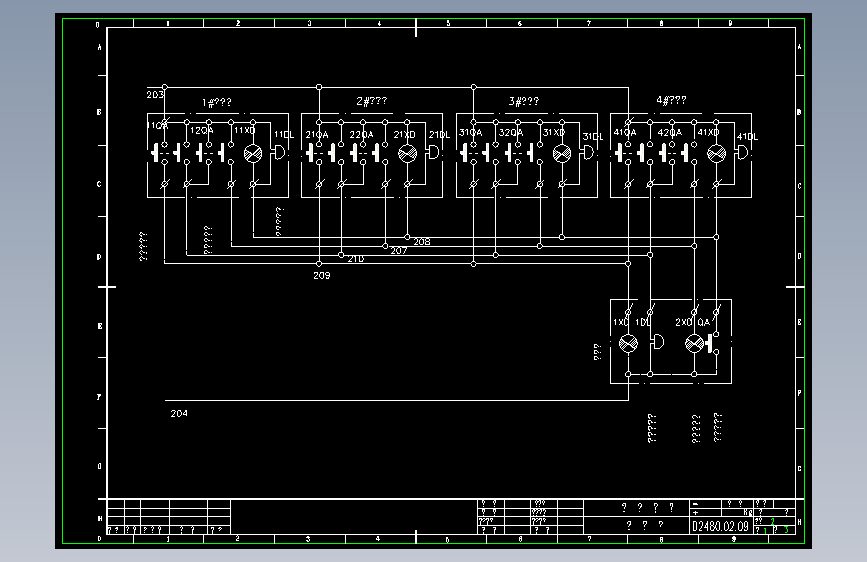Click the 32QA component label
The image size is (867, 562).
511,133
